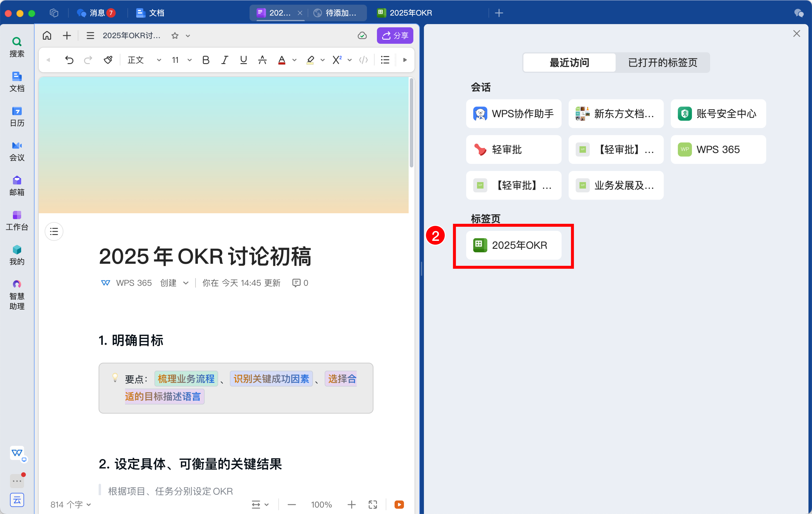Toggle underline formatting
The image size is (812, 514).
pyautogui.click(x=244, y=60)
